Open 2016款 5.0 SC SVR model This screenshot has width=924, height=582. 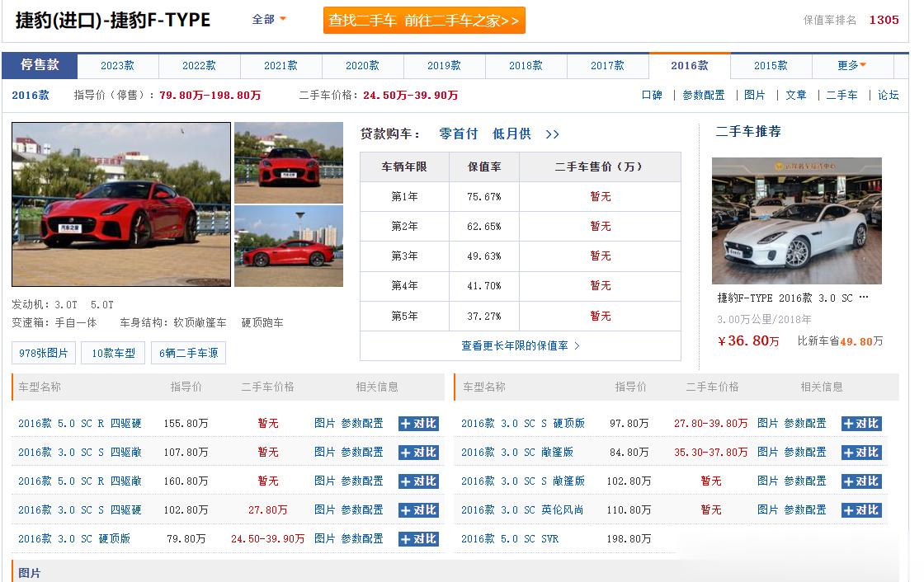[510, 539]
